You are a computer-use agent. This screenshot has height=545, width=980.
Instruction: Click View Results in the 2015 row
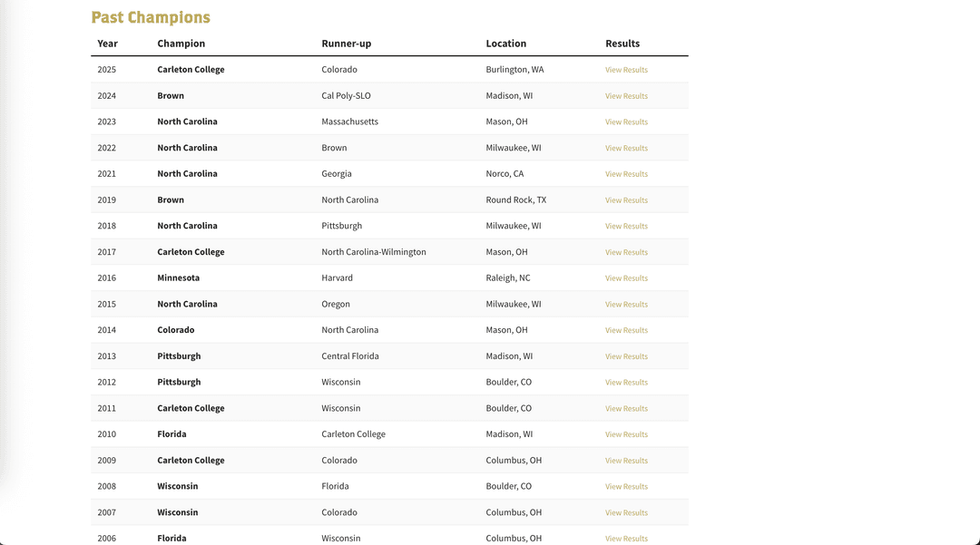click(626, 305)
